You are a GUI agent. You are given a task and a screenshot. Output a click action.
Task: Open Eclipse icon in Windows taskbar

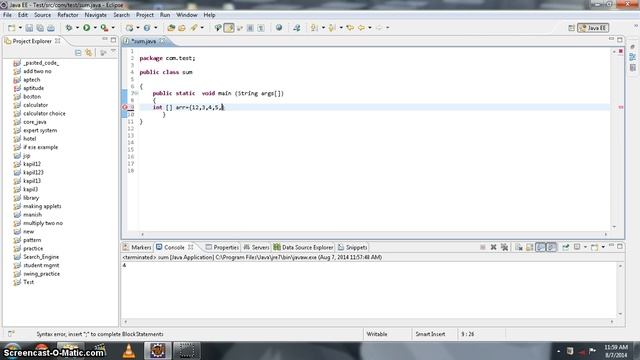[158, 351]
